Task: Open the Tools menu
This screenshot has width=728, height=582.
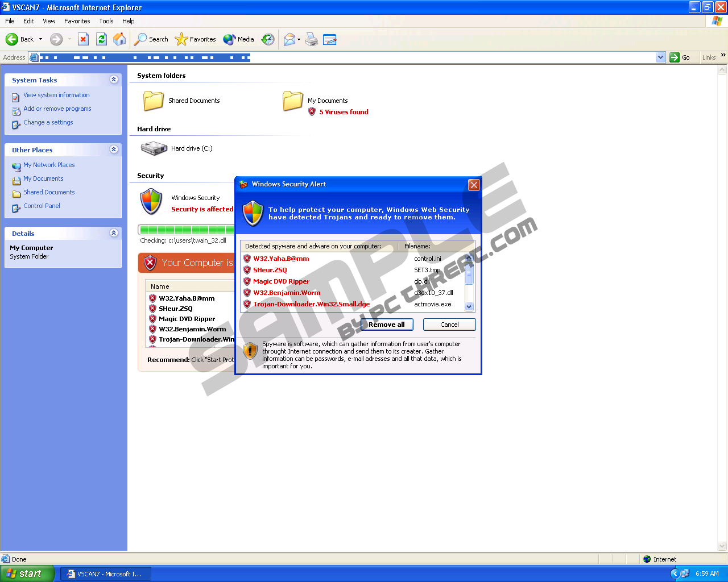Action: tap(106, 21)
